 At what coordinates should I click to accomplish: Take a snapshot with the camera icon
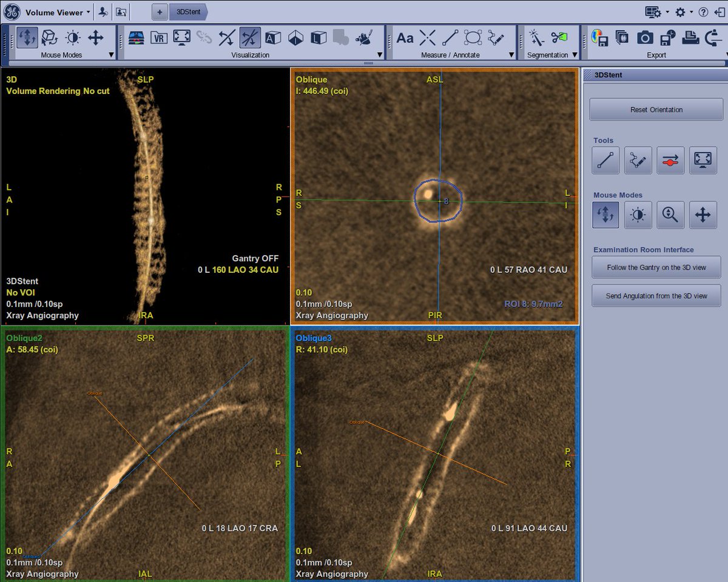644,38
